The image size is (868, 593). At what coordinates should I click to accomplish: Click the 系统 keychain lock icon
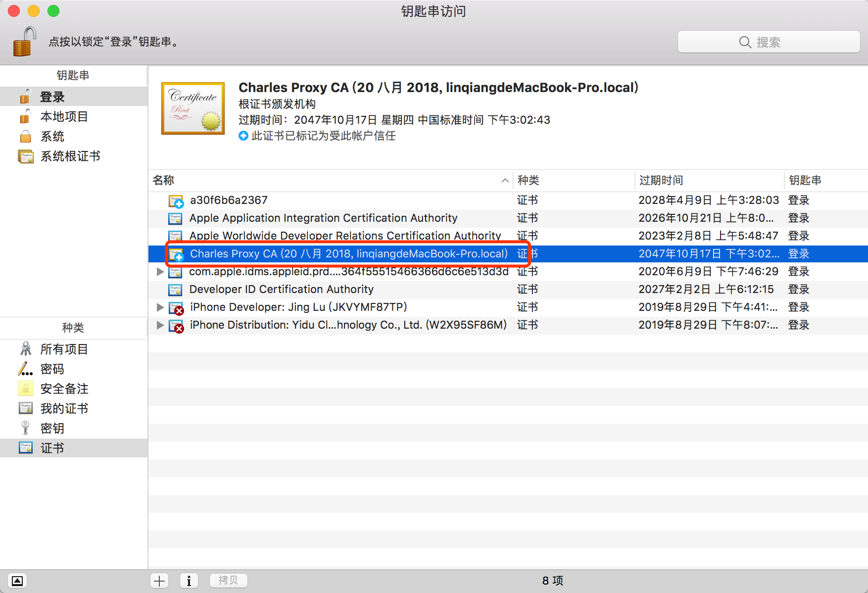[x=26, y=136]
